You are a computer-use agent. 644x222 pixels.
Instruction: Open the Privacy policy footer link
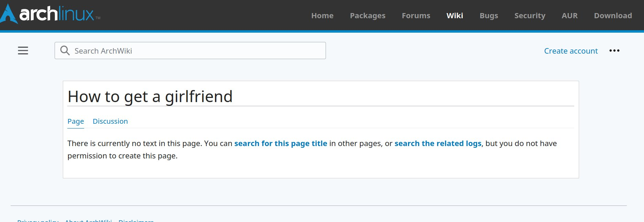tap(38, 220)
